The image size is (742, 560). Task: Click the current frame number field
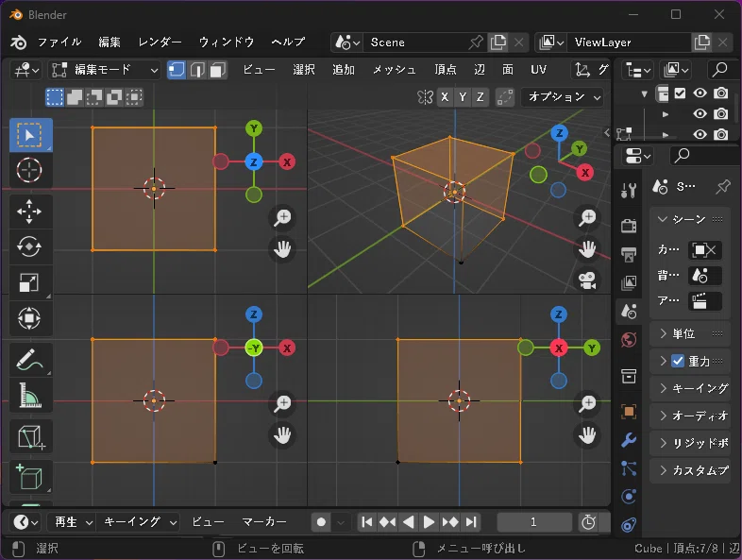(x=533, y=522)
